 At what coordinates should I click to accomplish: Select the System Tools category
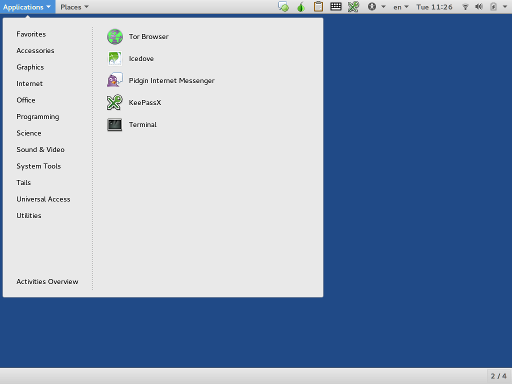click(x=39, y=166)
